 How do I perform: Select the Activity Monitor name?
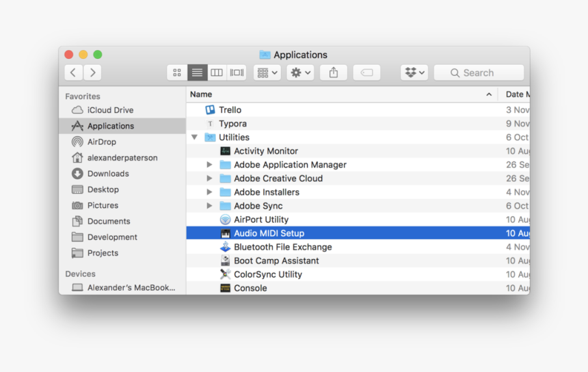(266, 151)
